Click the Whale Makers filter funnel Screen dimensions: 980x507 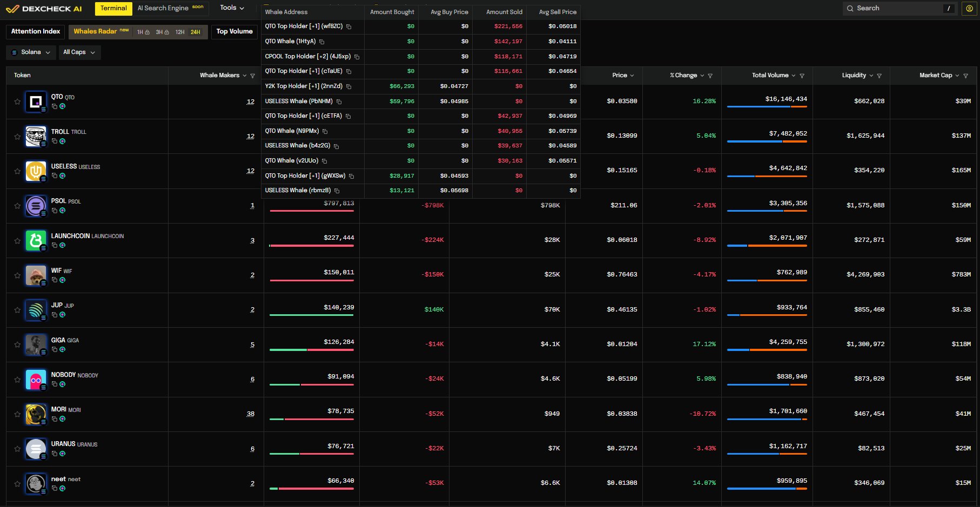point(252,76)
